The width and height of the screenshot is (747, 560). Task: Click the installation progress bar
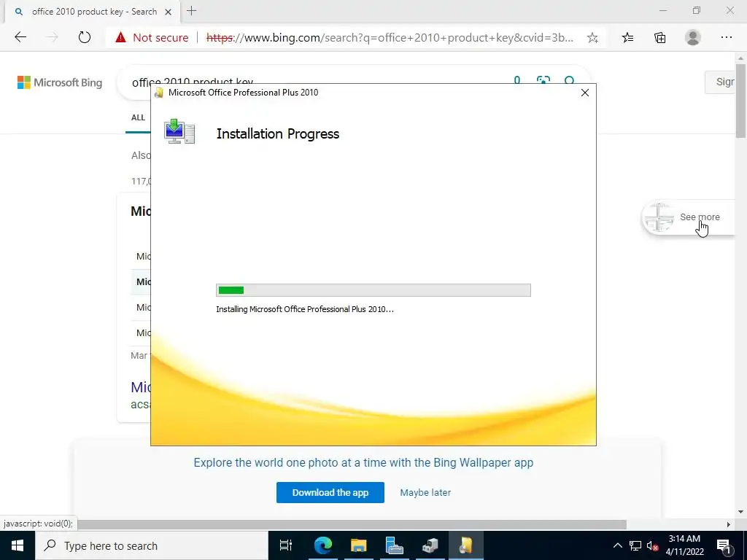(373, 290)
